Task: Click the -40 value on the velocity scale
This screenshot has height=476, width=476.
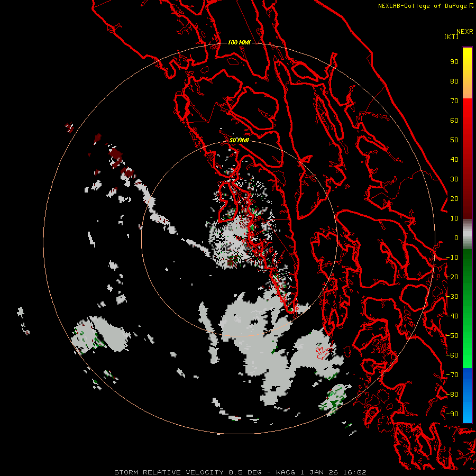Action: click(x=452, y=316)
